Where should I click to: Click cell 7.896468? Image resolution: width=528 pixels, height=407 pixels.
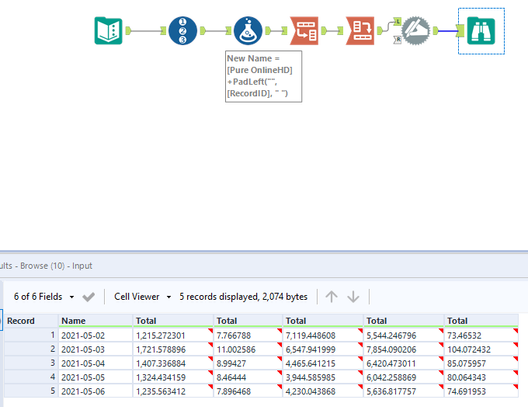(248, 391)
